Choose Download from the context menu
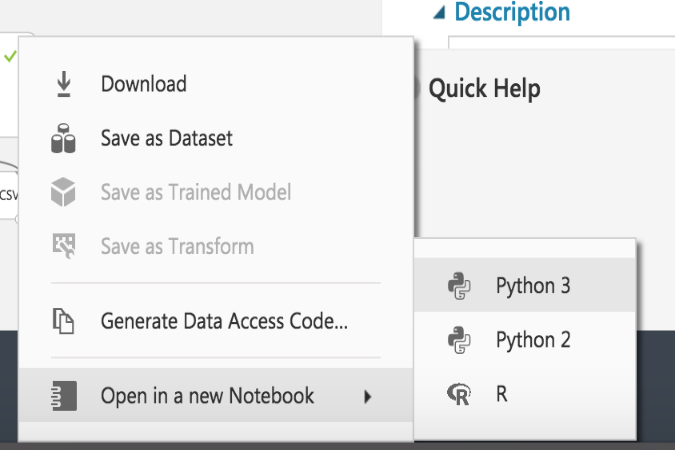Screen dimensions: 675x450 click(143, 85)
